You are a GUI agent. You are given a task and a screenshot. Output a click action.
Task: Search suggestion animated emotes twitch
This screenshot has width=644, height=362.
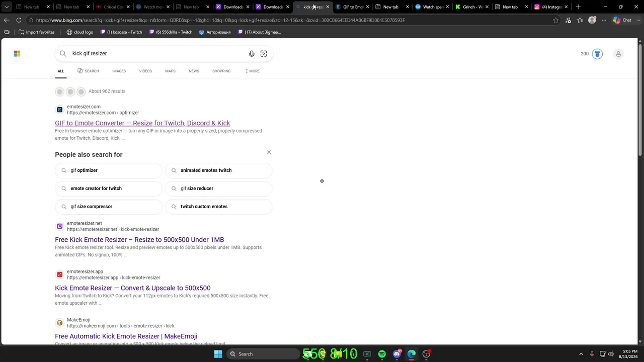218,170
